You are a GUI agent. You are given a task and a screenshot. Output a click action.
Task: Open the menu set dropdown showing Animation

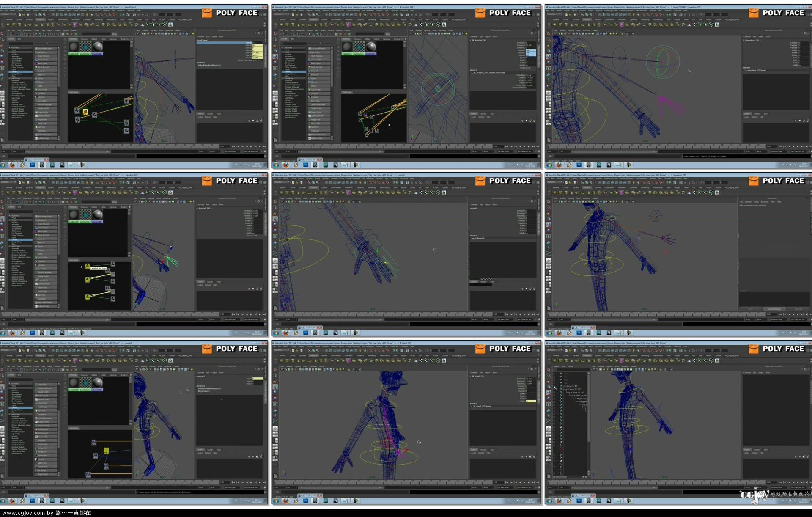[x=8, y=14]
